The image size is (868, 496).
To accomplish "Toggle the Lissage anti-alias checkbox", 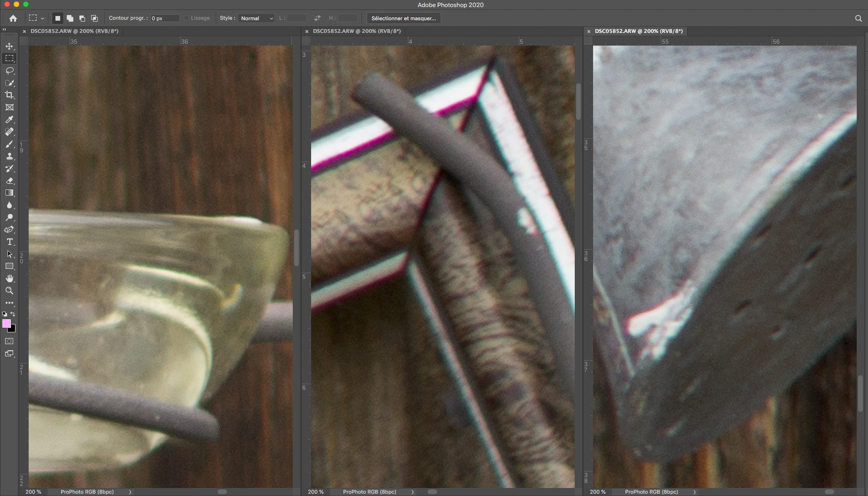I will pyautogui.click(x=187, y=18).
